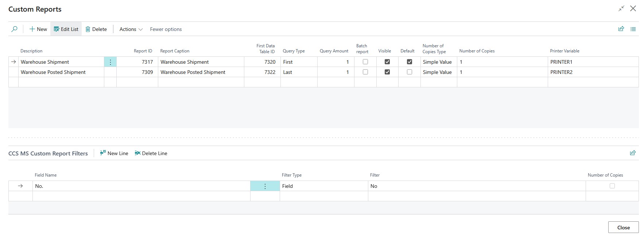Click the New Line icon in filters
The image size is (644, 237).
(x=103, y=153)
